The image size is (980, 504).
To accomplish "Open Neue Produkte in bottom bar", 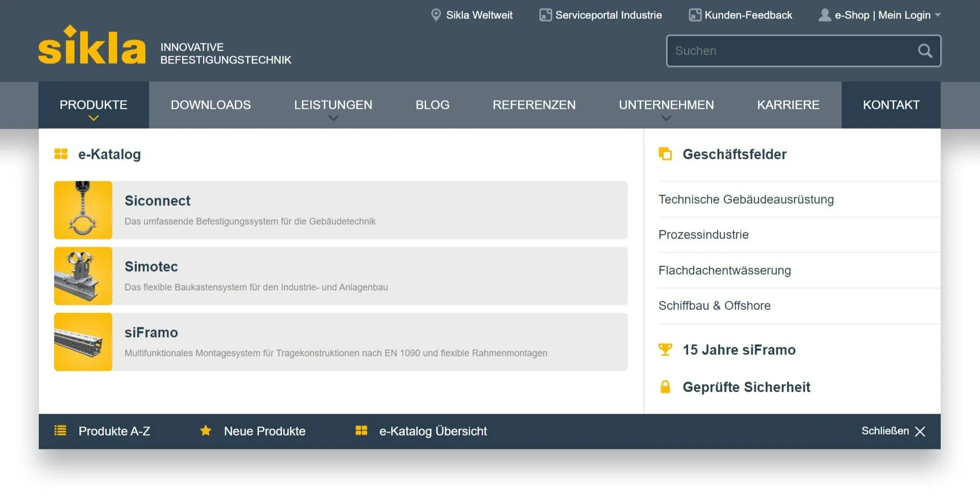I will pyautogui.click(x=264, y=431).
